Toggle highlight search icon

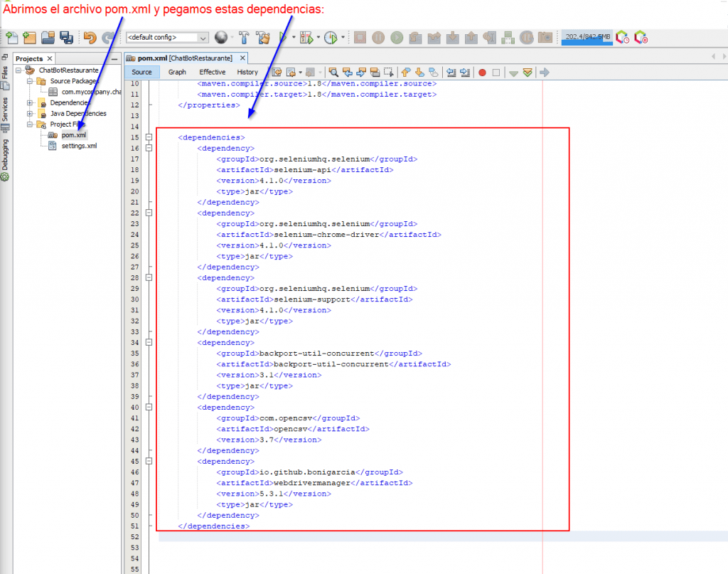(375, 73)
